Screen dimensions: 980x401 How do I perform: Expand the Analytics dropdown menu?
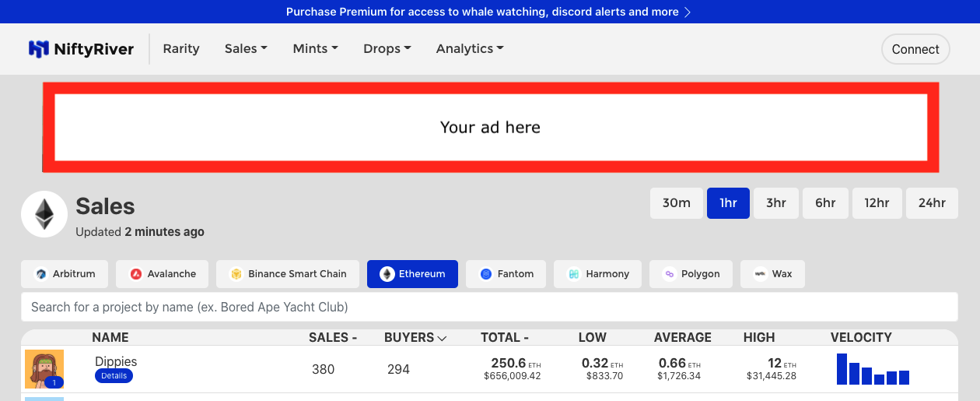click(x=470, y=48)
